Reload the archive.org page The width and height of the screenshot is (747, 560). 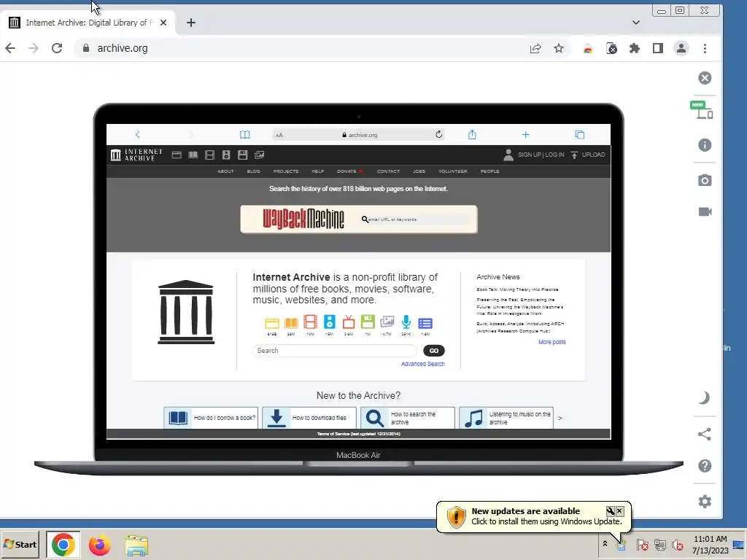pos(57,48)
